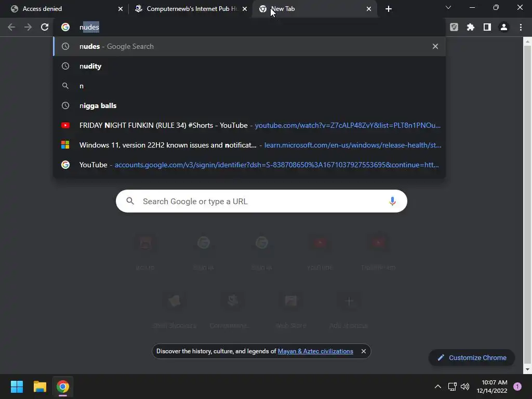The width and height of the screenshot is (532, 399).
Task: Click the Search Google or type a URL box
Action: coord(261,201)
